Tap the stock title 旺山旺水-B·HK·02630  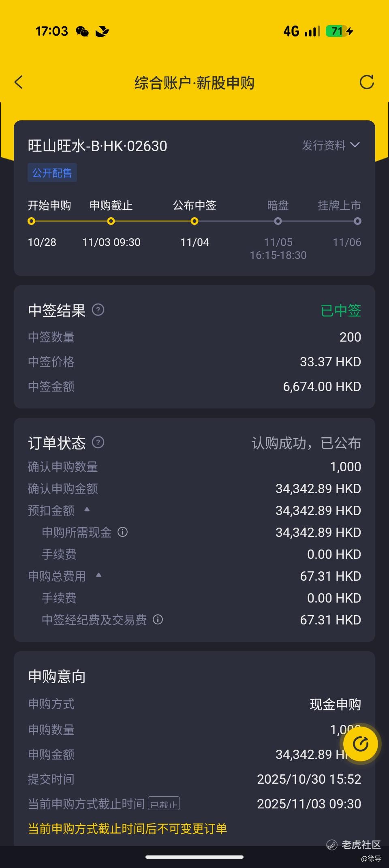pos(97,146)
